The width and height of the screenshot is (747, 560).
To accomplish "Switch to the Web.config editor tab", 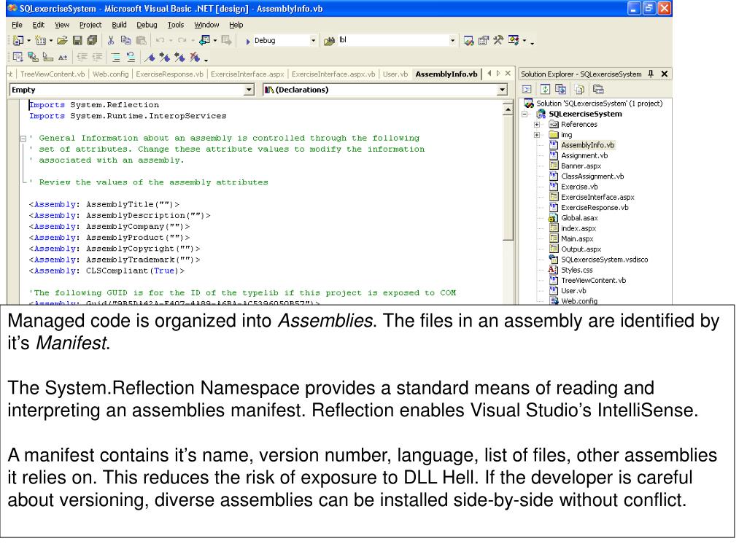I will click(111, 74).
